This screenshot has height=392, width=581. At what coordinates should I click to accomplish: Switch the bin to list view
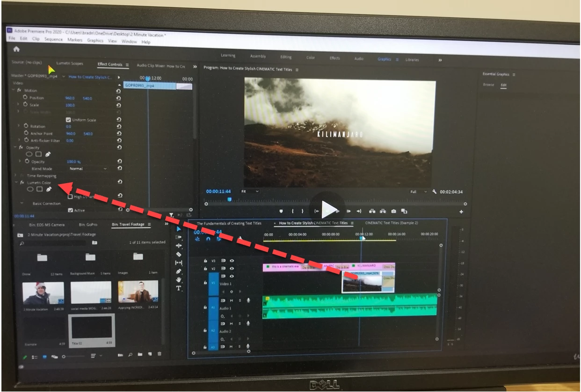[x=35, y=357]
